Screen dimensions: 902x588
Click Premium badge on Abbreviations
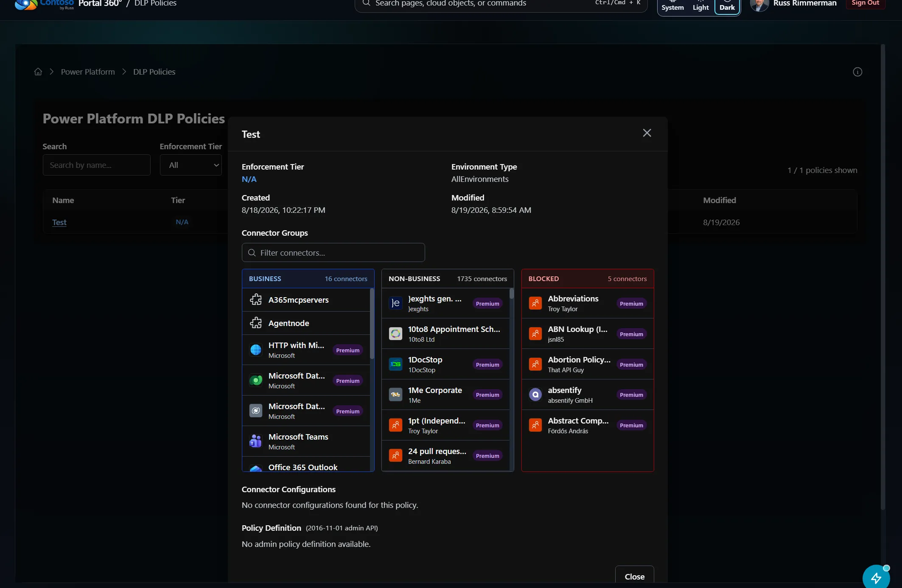(631, 304)
